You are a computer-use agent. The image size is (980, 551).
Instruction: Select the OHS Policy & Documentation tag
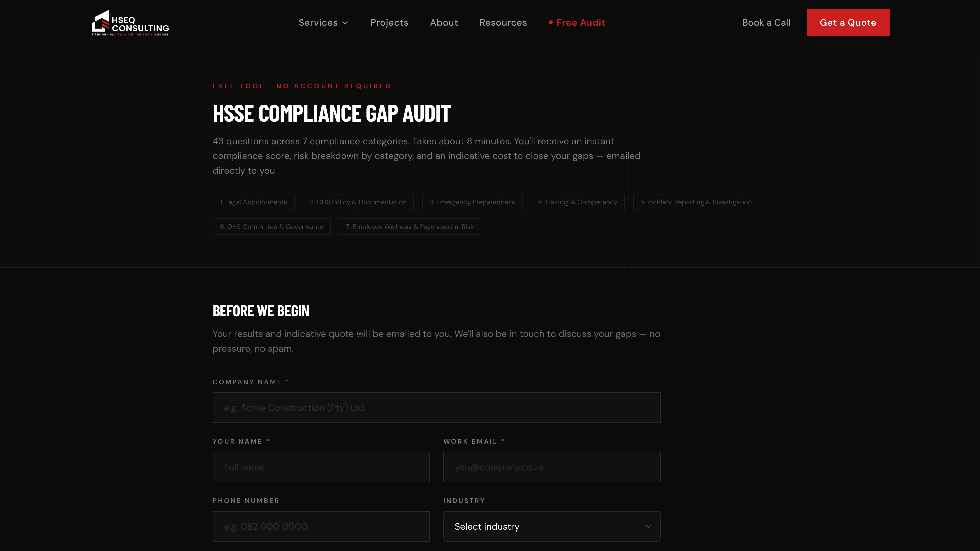click(x=358, y=202)
